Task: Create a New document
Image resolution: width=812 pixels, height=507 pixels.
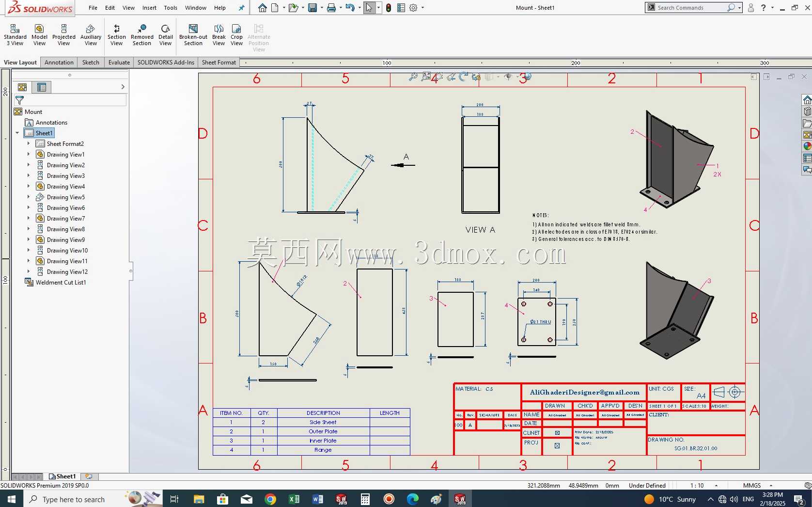Action: (275, 8)
